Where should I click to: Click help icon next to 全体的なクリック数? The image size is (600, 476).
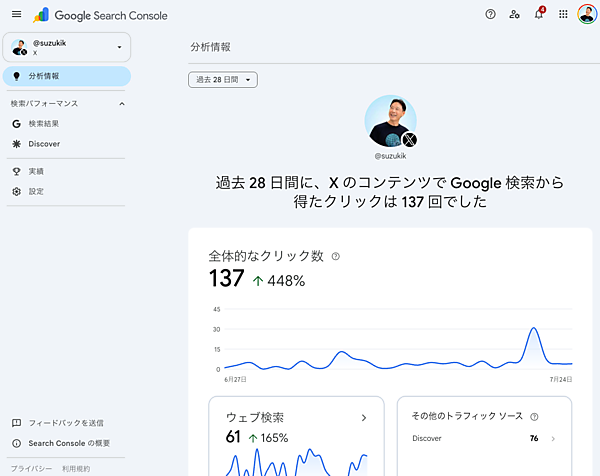(336, 256)
